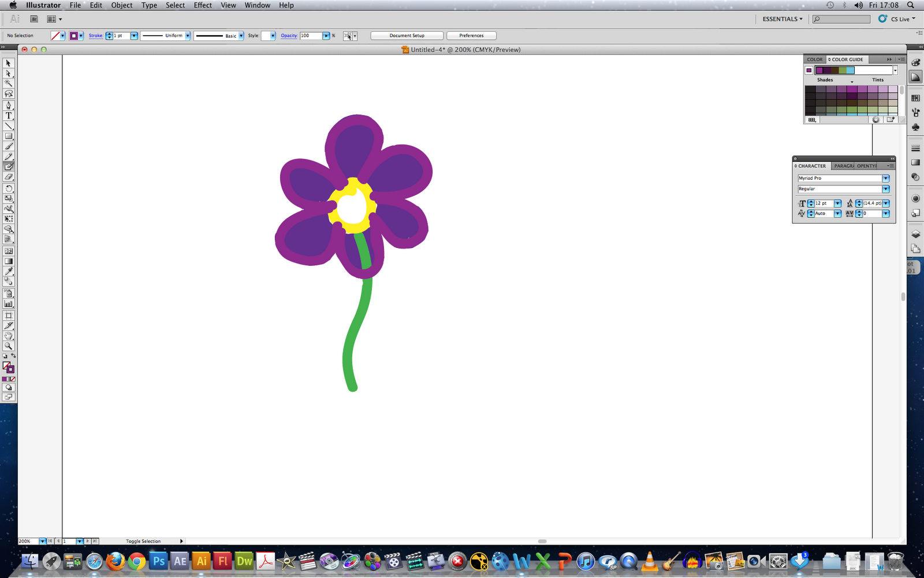Switch to the Paragraph tab

[x=844, y=166]
